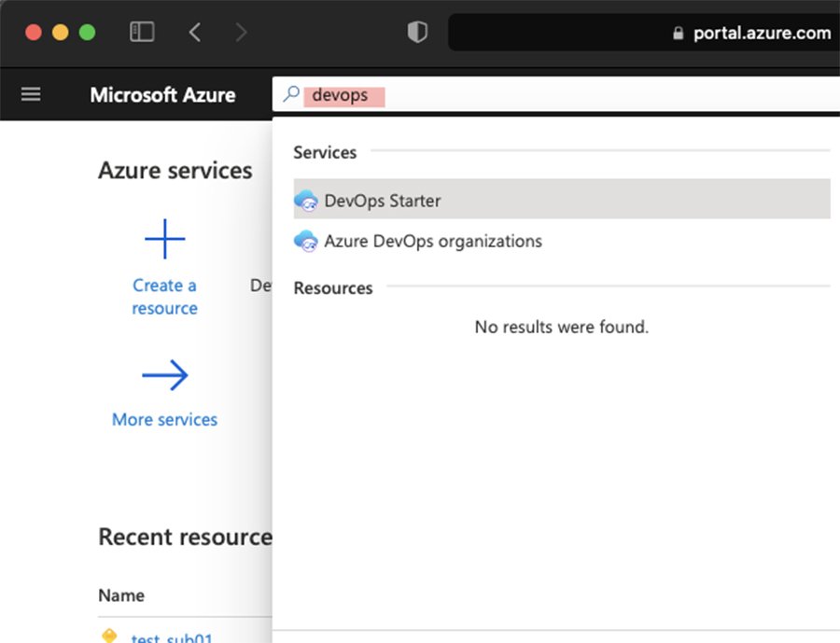Click the portal.azure.com address bar

[x=761, y=33]
